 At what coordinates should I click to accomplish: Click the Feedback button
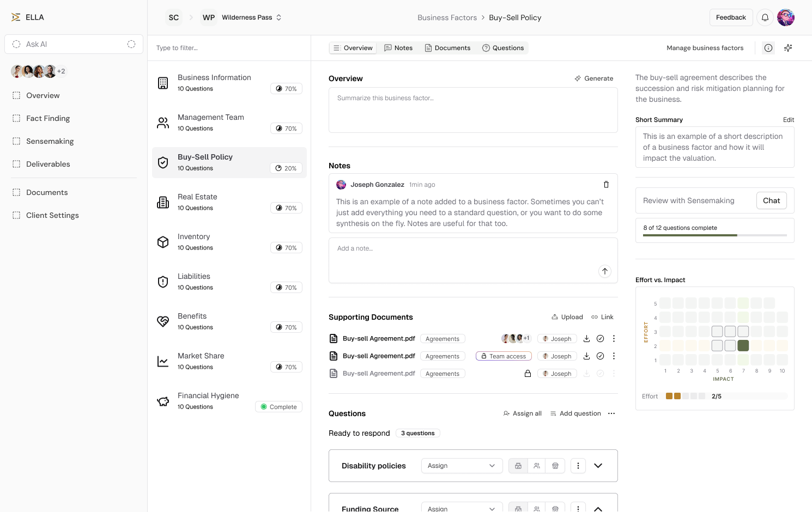[731, 17]
